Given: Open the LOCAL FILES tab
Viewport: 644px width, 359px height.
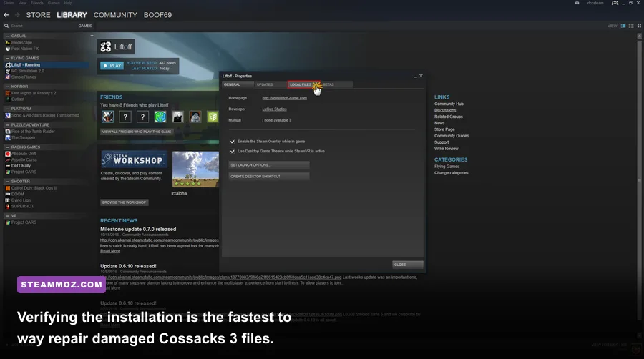Looking at the screenshot, I should point(303,84).
